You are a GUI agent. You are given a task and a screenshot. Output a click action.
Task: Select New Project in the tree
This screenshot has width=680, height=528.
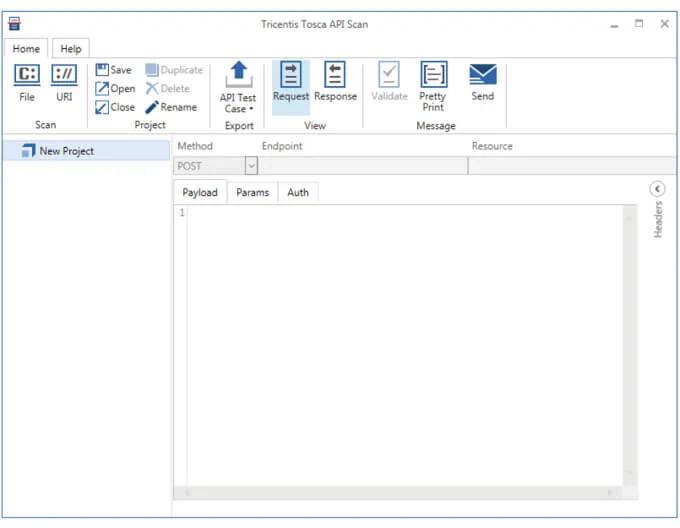click(67, 151)
